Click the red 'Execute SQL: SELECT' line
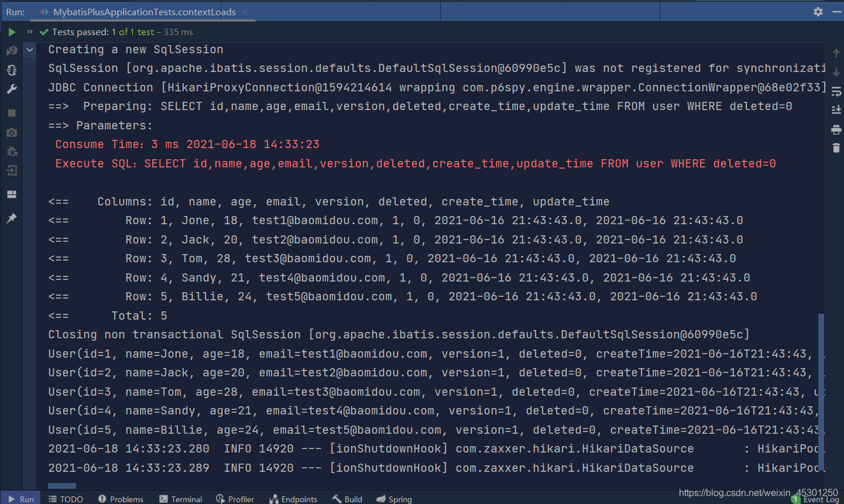This screenshot has height=504, width=844. coord(416,164)
